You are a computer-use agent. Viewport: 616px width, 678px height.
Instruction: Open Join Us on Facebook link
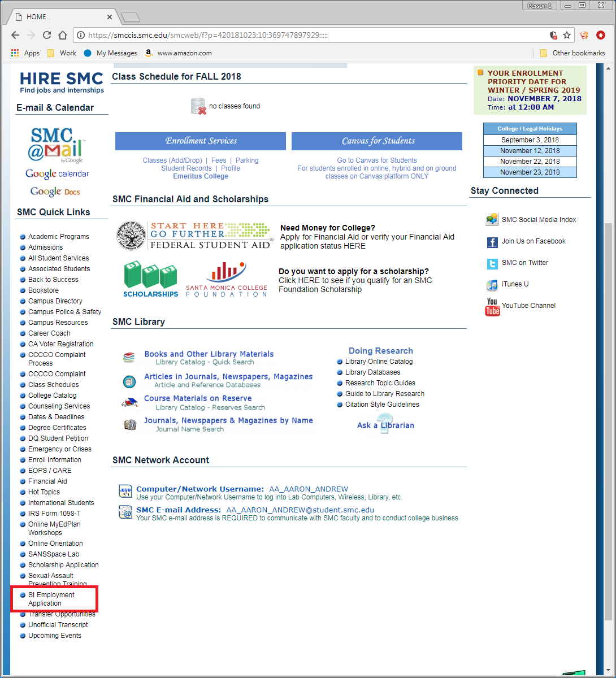pyautogui.click(x=533, y=241)
